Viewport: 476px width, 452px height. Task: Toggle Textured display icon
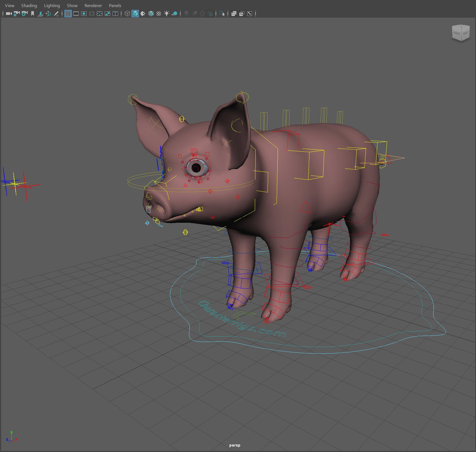pyautogui.click(x=159, y=14)
